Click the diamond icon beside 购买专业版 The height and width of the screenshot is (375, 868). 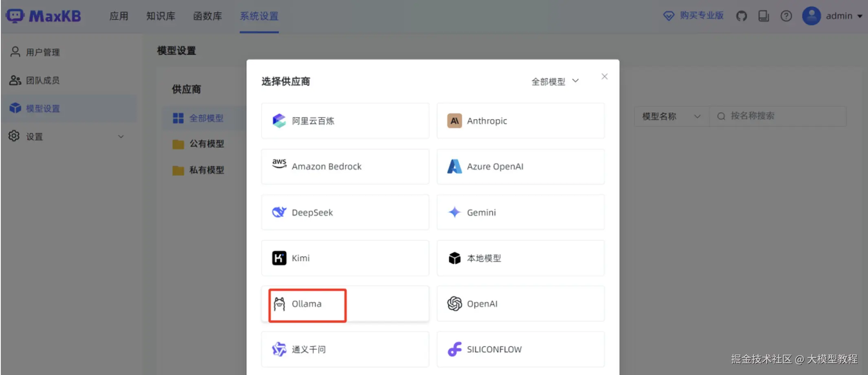[x=669, y=16]
